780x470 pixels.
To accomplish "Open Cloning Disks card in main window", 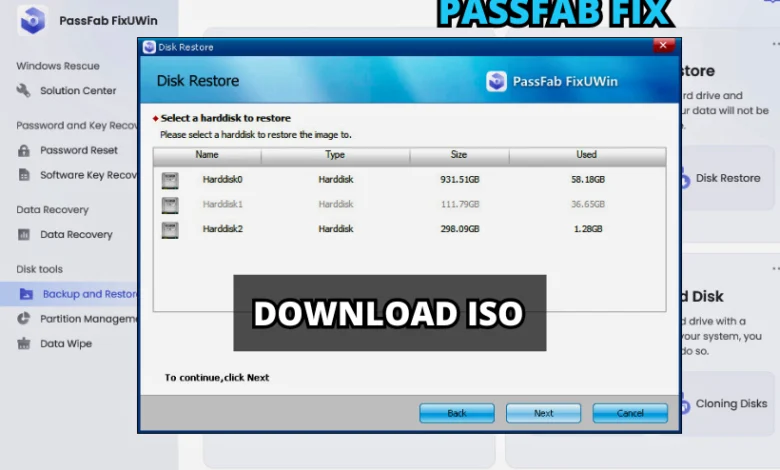I will point(728,403).
